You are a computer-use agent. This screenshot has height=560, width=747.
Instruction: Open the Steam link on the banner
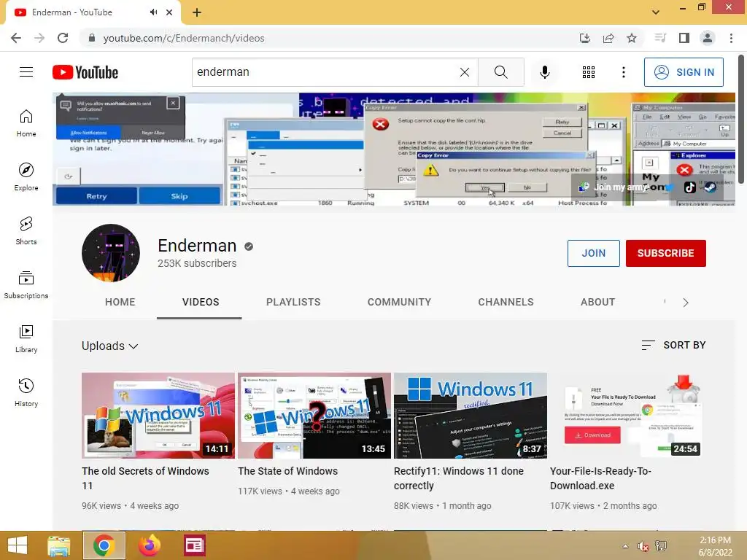pos(711,187)
